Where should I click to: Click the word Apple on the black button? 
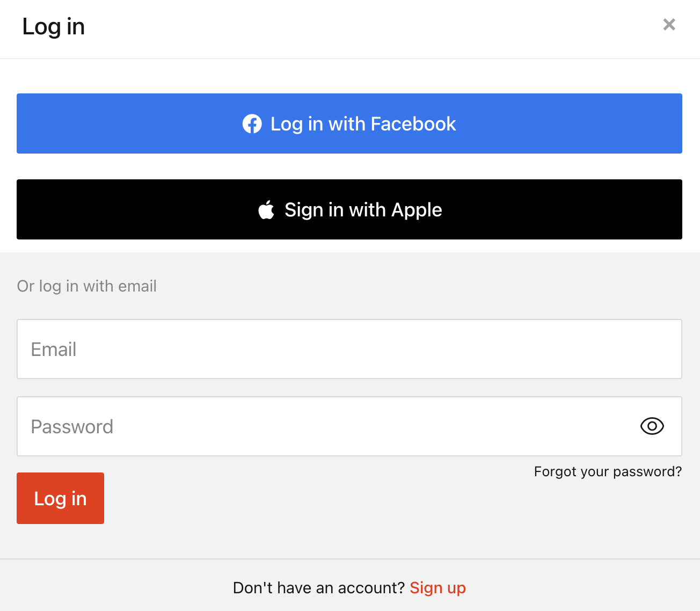pos(417,210)
